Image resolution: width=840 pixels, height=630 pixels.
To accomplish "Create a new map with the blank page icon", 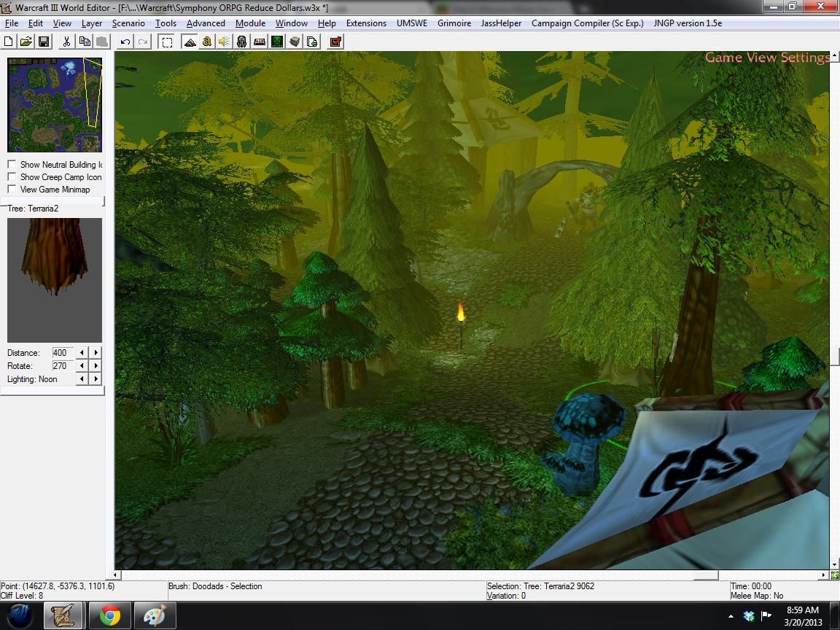I will click(x=9, y=42).
